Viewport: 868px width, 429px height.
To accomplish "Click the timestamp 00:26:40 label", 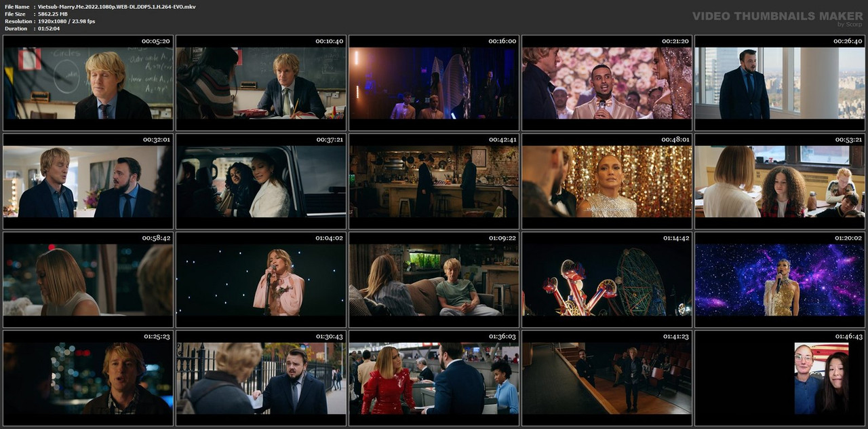I will pos(848,41).
